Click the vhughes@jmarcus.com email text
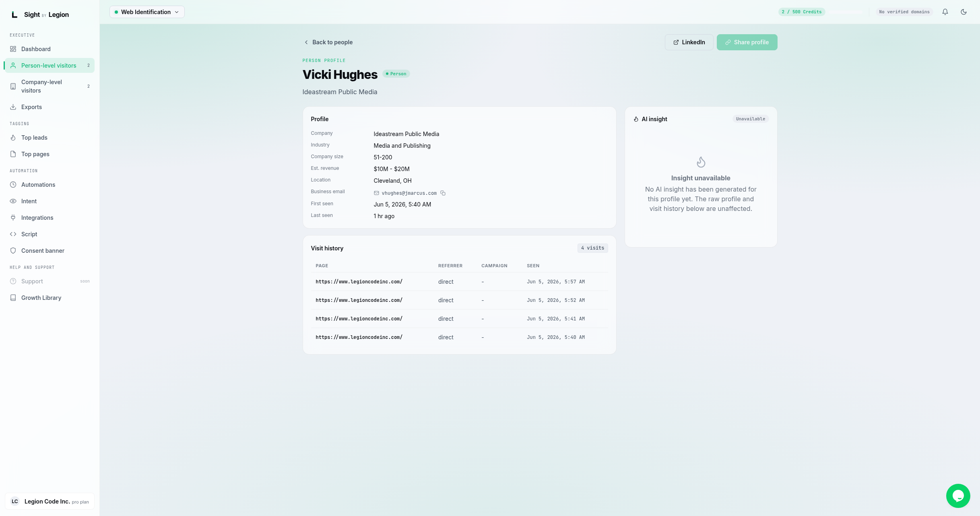 point(409,193)
